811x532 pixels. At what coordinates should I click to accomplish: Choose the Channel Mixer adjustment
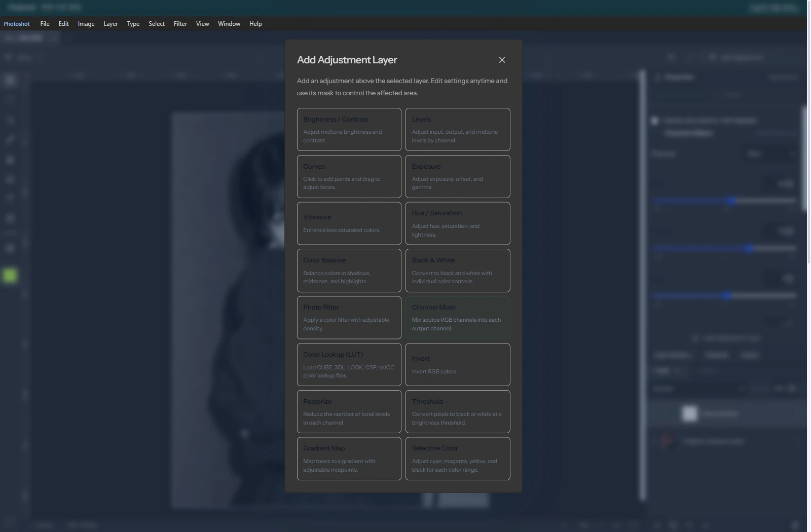coord(458,318)
